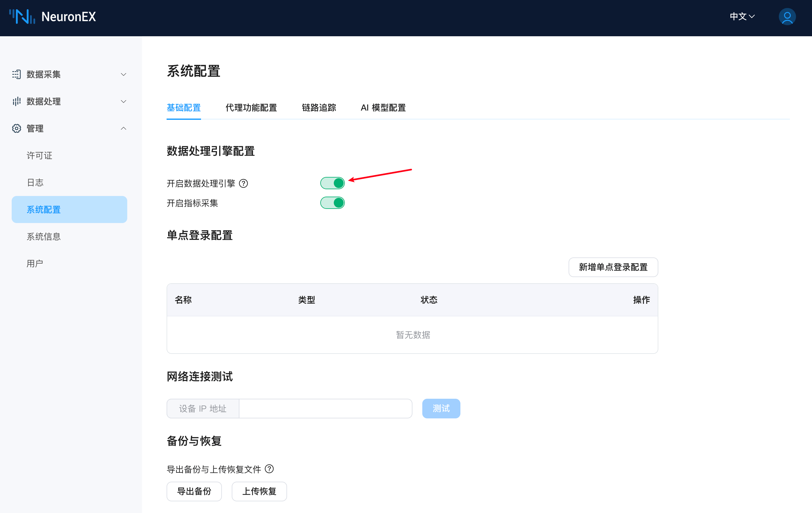Toggle the 开启数据处理引擎 switch

point(332,183)
